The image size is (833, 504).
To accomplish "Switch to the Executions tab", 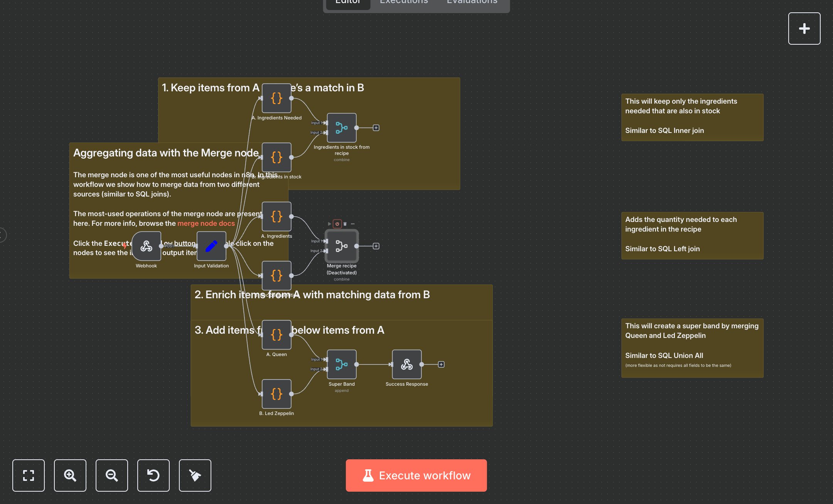I will [403, 2].
